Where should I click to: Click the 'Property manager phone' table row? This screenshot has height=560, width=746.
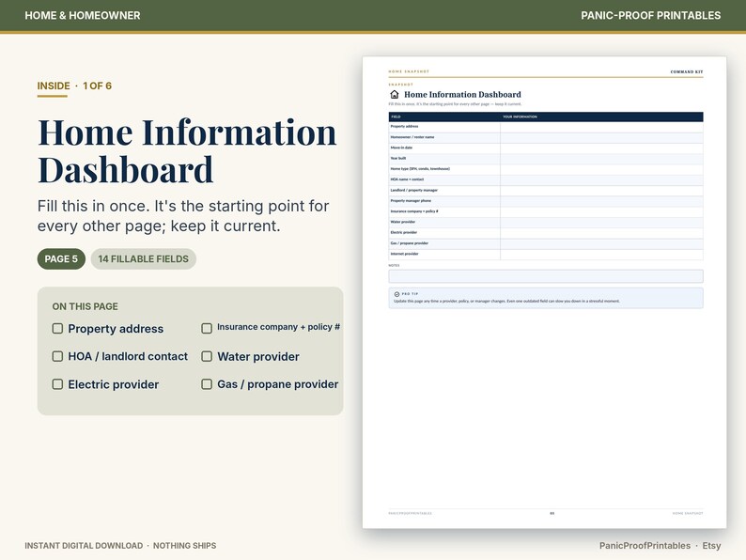546,201
